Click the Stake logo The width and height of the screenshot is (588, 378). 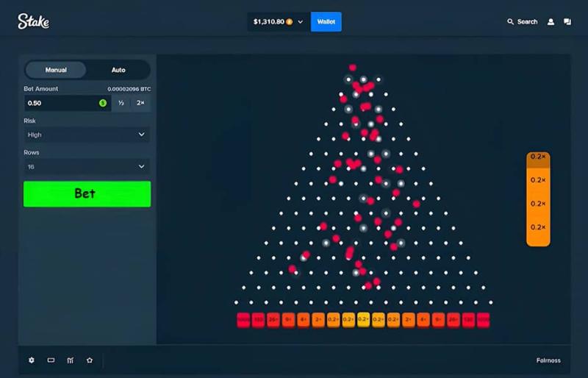[34, 22]
